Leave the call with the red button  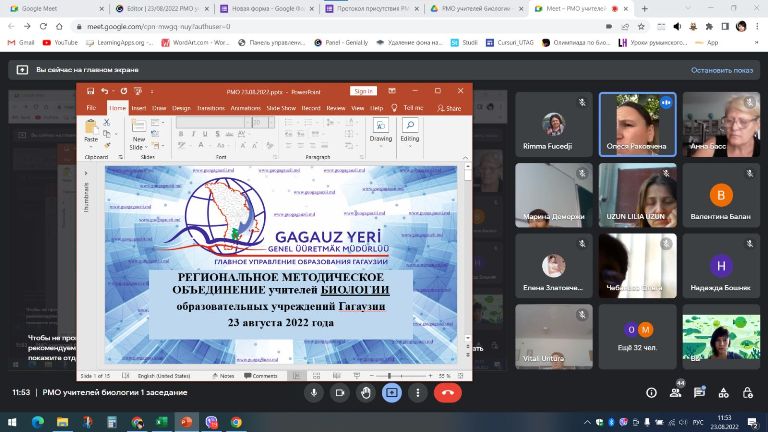[x=448, y=393]
